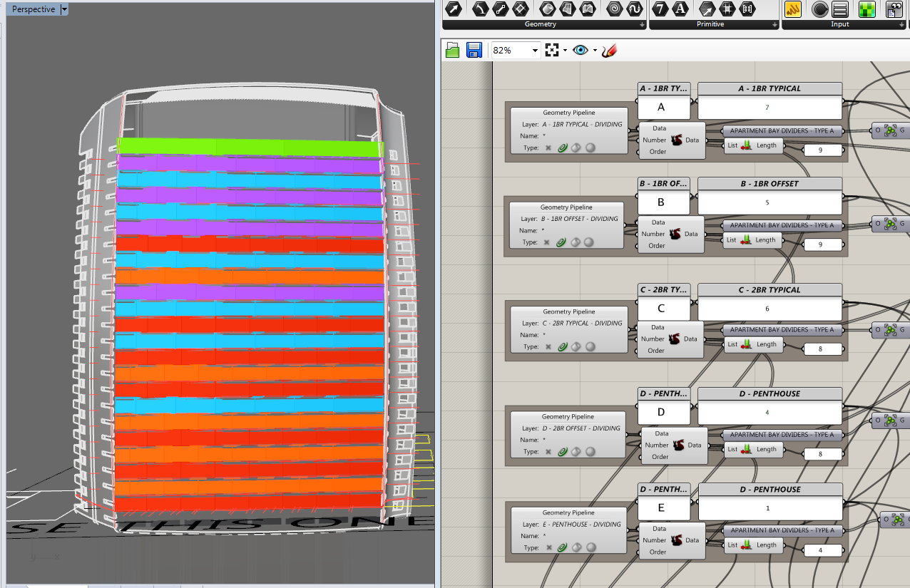Expand the Geometry panel plus button
910x588 pixels.
click(643, 25)
